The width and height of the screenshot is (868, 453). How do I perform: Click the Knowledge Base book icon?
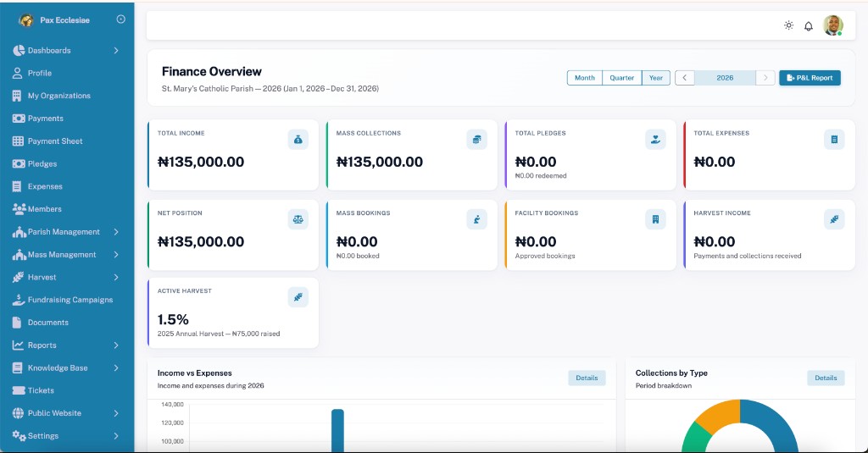click(18, 367)
